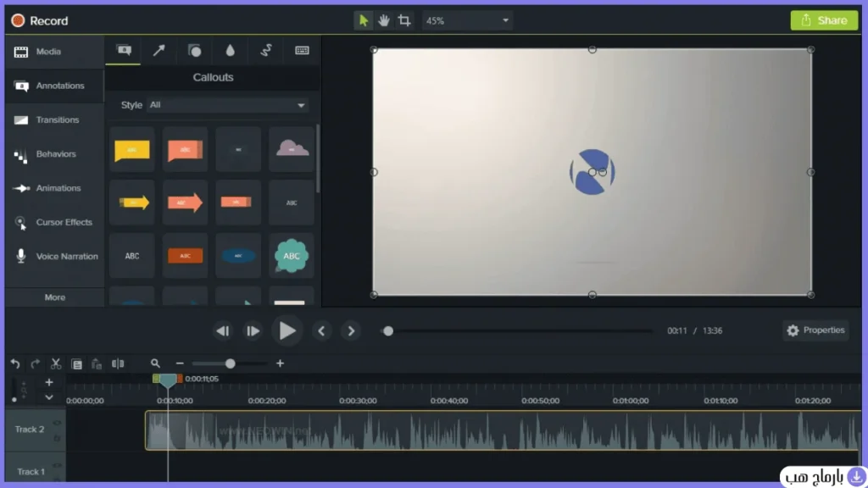
Task: Play the video preview
Action: [287, 331]
